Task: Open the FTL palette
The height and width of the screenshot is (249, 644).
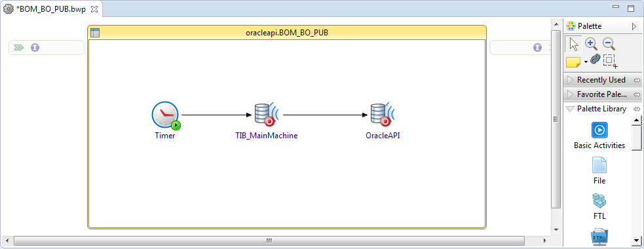Action: click(x=599, y=206)
